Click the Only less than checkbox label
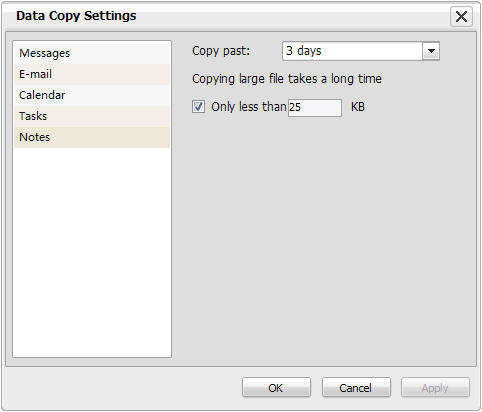 [x=249, y=107]
